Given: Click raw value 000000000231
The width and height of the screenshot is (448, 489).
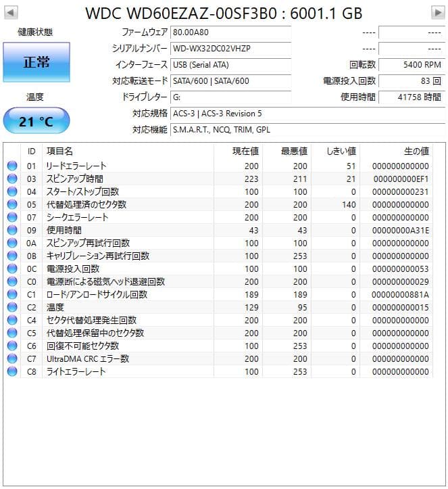Looking at the screenshot, I should pyautogui.click(x=400, y=191).
